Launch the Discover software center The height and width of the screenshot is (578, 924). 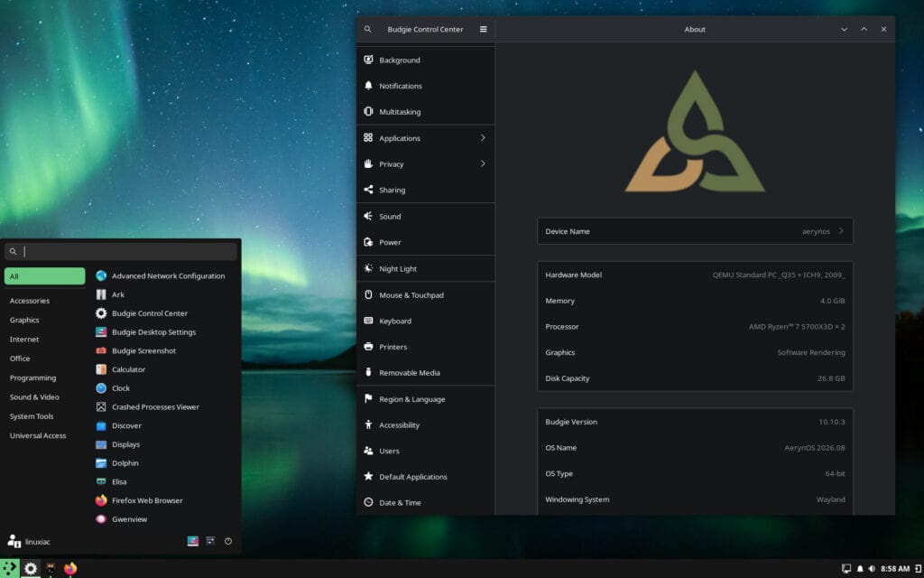(165, 426)
